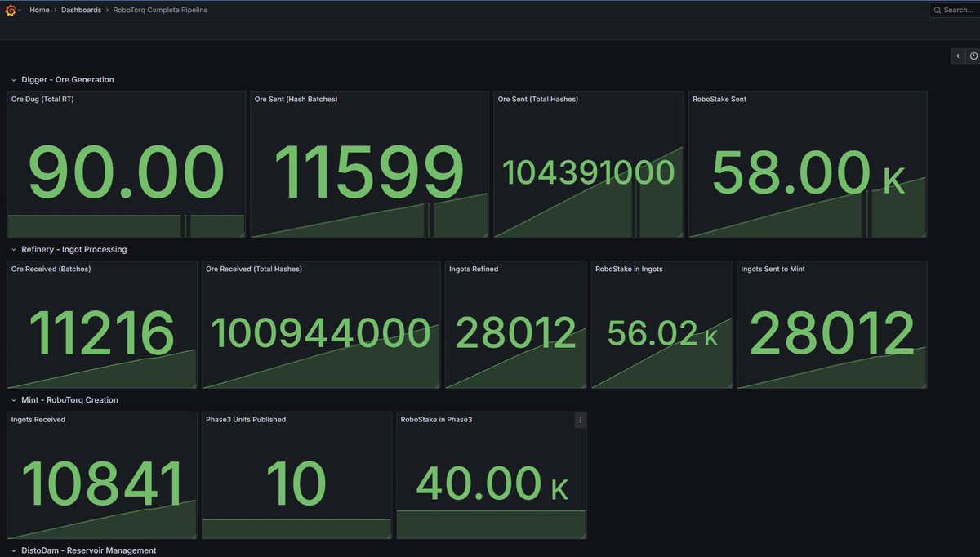Click the Ore Dug (Total RT) panel title

42,100
